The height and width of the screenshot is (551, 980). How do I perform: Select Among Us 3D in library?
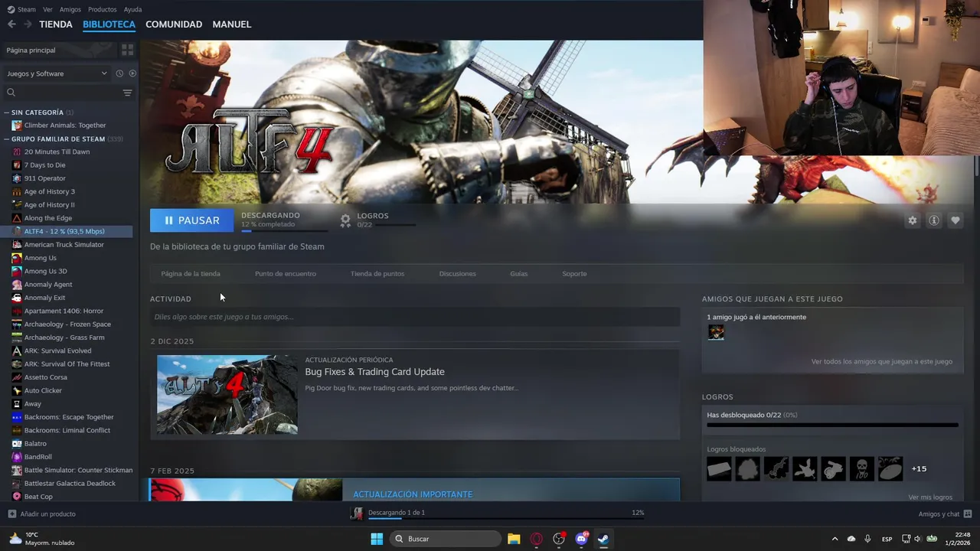[45, 271]
